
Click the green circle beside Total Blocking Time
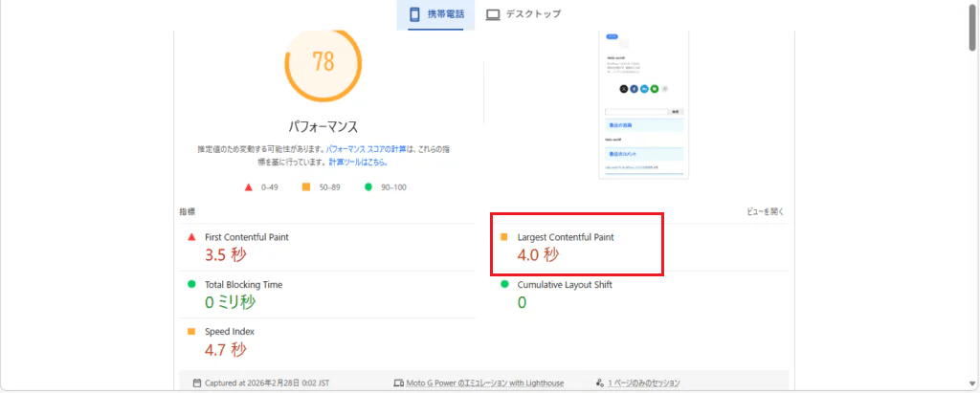tap(191, 284)
